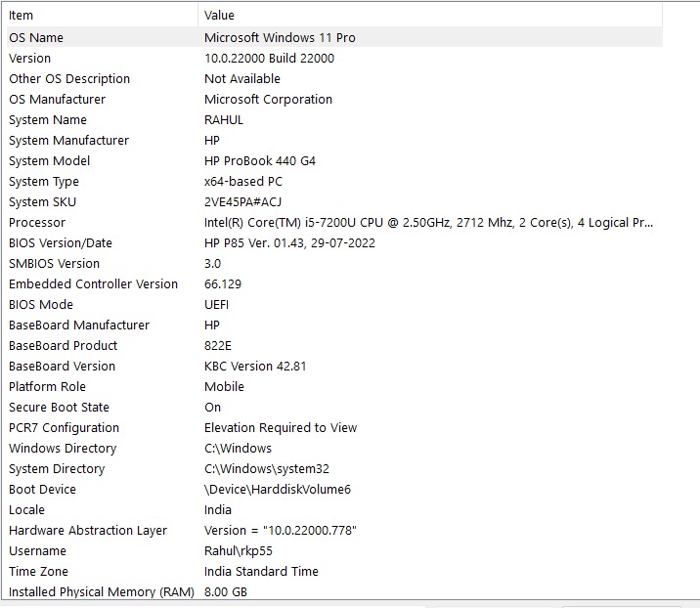The image size is (700, 608).
Task: Select the Hardware Abstraction Layer row
Action: 334,531
